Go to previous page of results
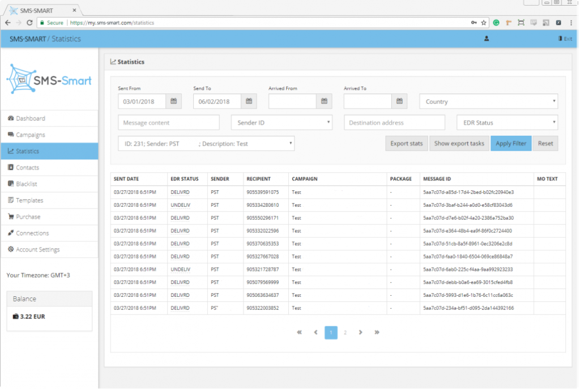This screenshot has height=392, width=580. point(315,333)
